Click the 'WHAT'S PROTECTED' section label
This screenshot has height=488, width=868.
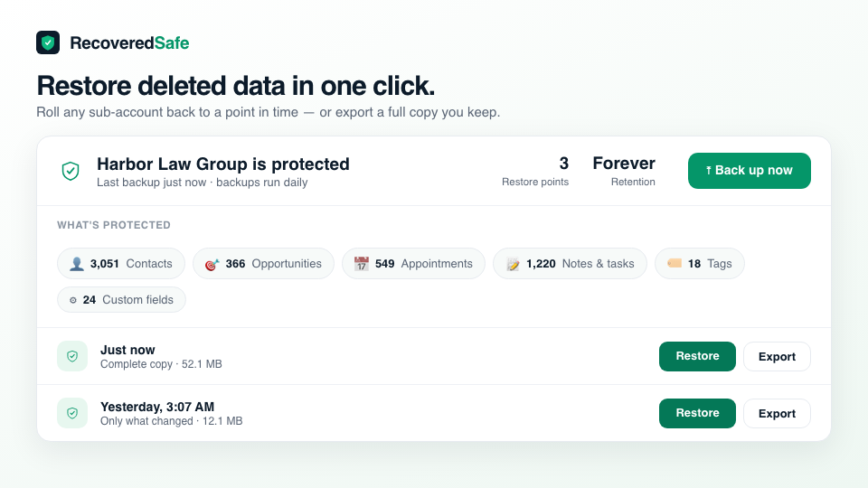(114, 225)
